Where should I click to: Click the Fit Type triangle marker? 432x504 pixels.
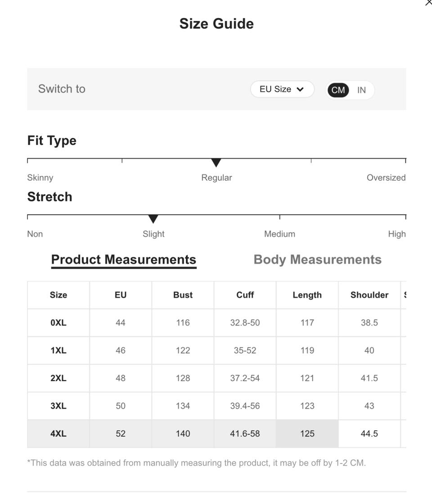tap(216, 163)
